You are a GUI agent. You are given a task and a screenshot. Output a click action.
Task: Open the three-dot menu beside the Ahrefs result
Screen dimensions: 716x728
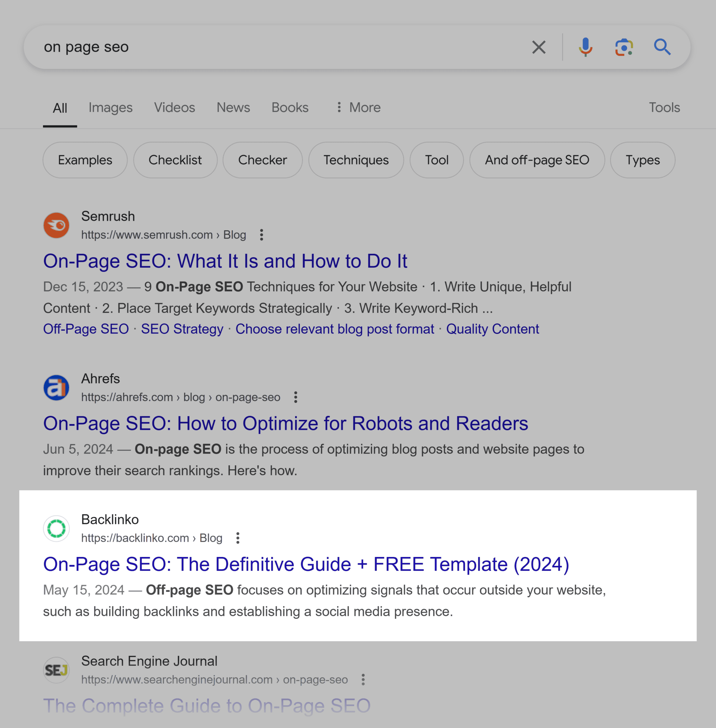[296, 397]
